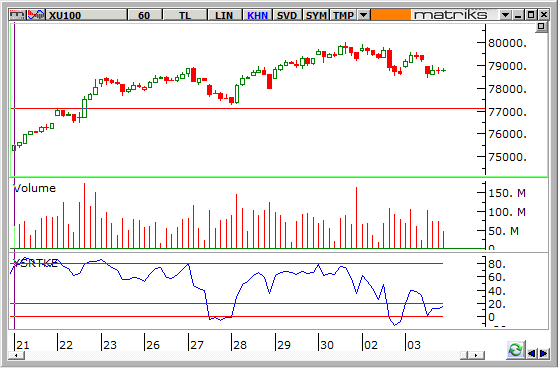This screenshot has width=558, height=368.
Task: Click the 60 level on oscillator axis
Action: [497, 278]
